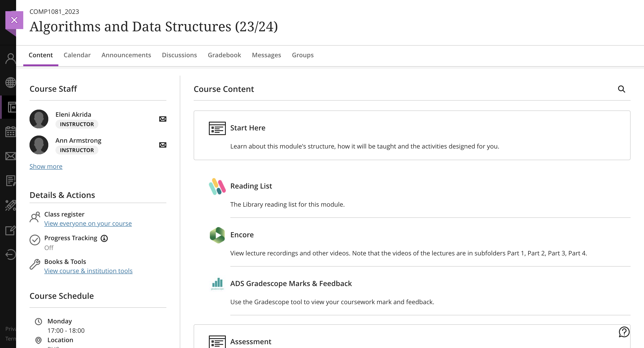The image size is (644, 348).
Task: Click the Progress Tracking checkmark icon
Action: [35, 240]
